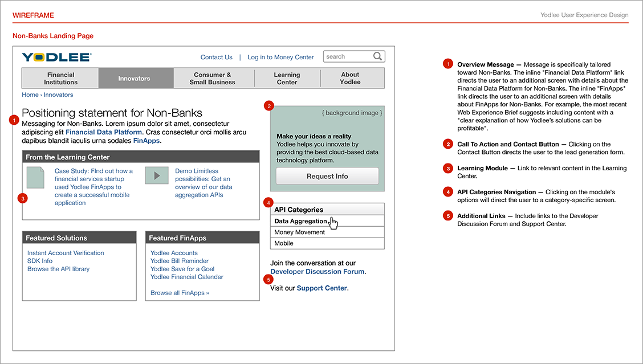
Task: Open the Financial Institutions tab
Action: (x=60, y=78)
